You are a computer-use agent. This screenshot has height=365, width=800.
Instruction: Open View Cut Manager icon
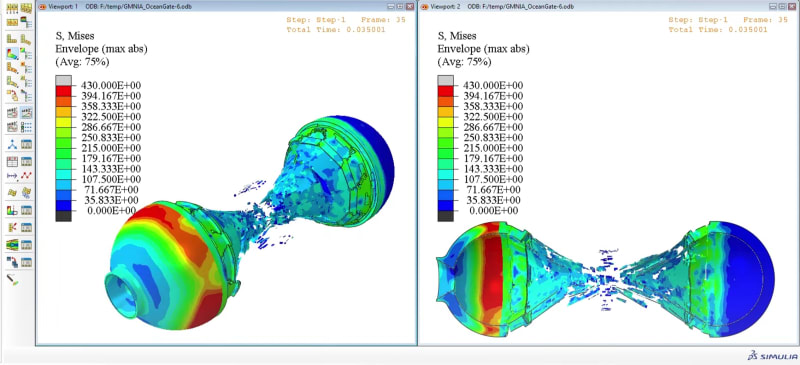pyautogui.click(x=27, y=210)
